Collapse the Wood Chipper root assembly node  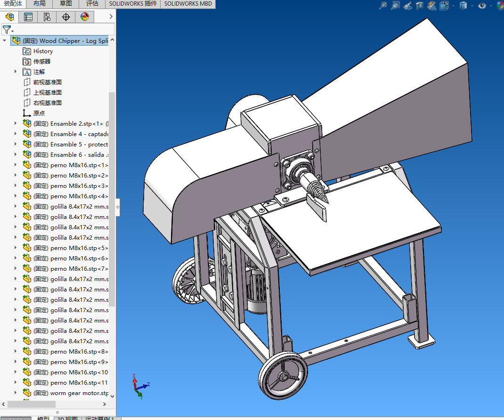click(x=5, y=41)
